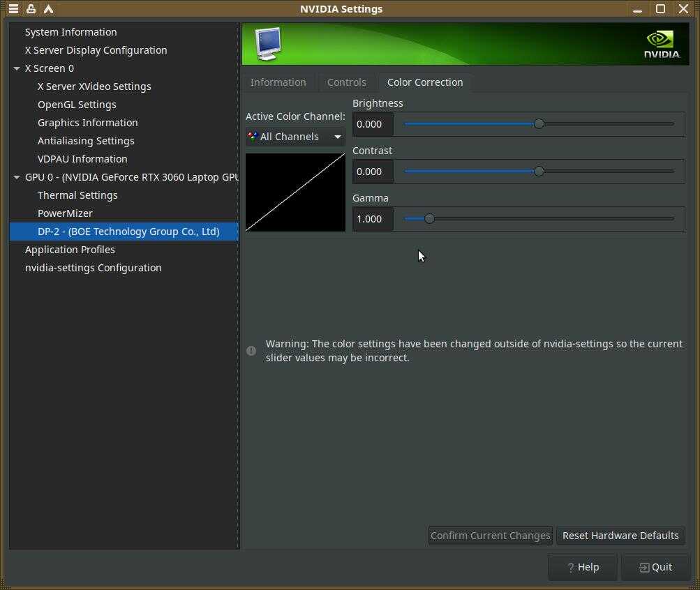Switch to the Information tab
The width and height of the screenshot is (700, 590).
tap(278, 82)
